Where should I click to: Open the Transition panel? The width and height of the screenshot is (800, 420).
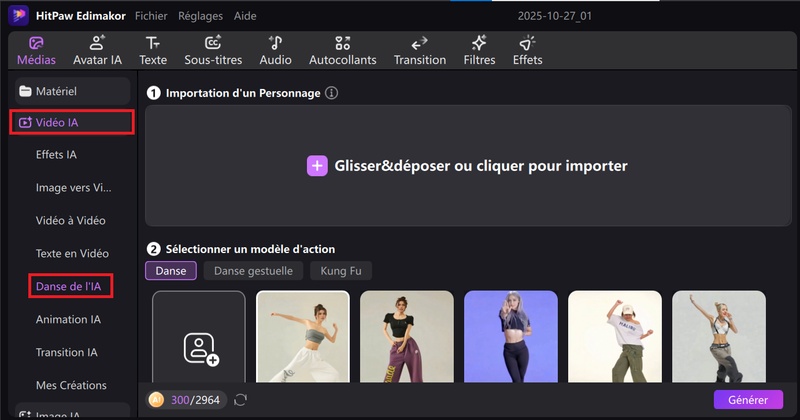tap(420, 51)
